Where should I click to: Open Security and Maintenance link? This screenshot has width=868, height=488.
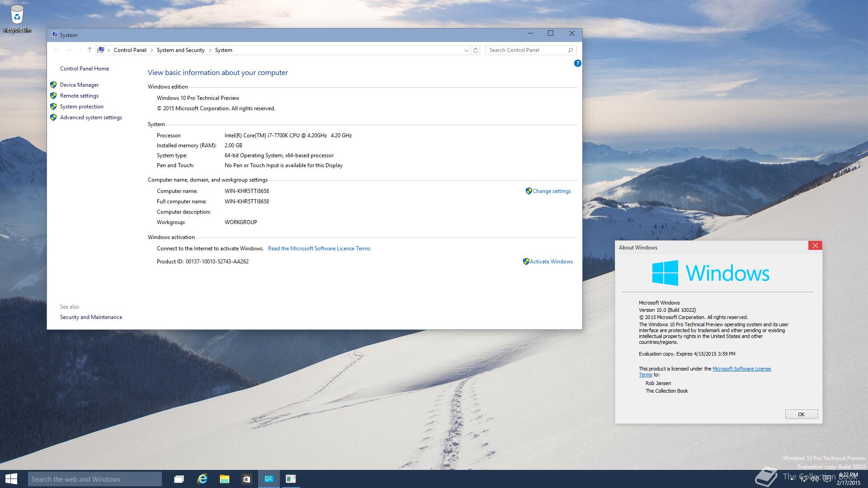coord(91,317)
